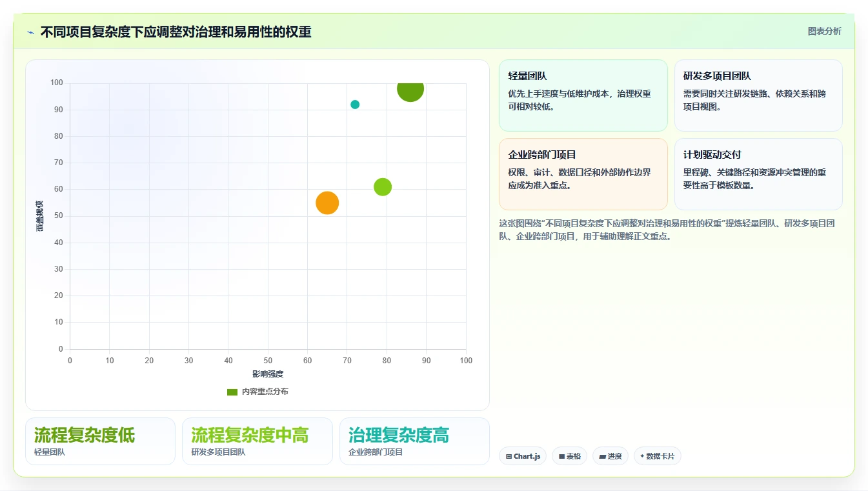Click the lightning icon beside the title

click(31, 32)
